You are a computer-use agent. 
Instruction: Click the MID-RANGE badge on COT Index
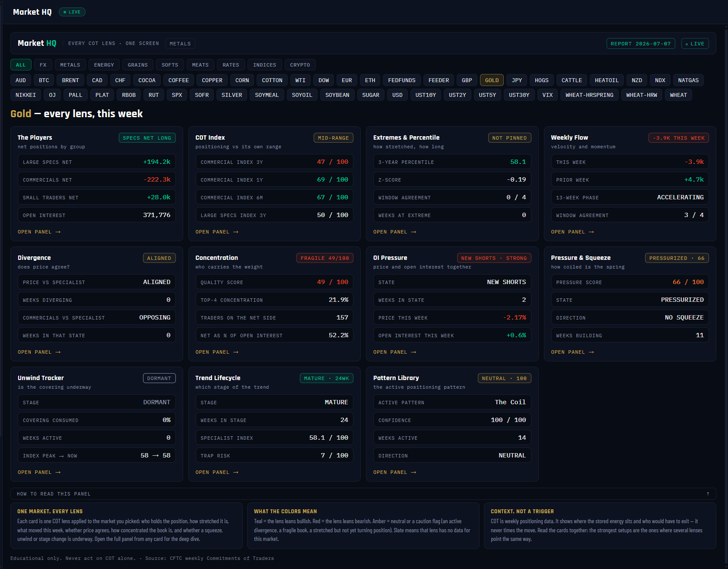334,138
